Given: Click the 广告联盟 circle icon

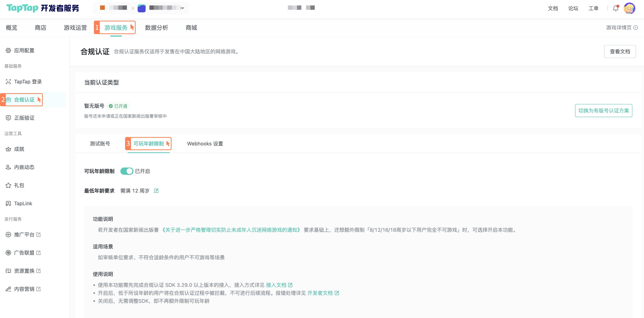Looking at the screenshot, I should (8, 253).
